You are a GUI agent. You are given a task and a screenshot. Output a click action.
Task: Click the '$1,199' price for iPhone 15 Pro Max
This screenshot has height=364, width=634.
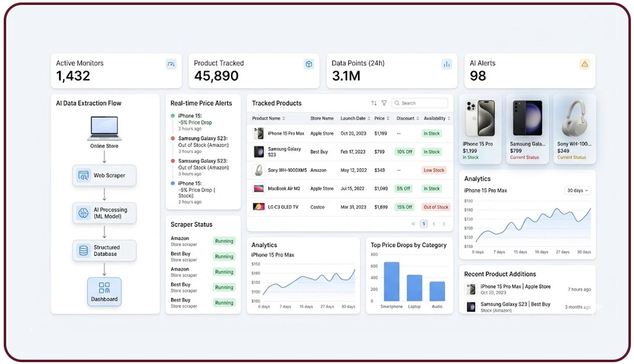(x=381, y=133)
